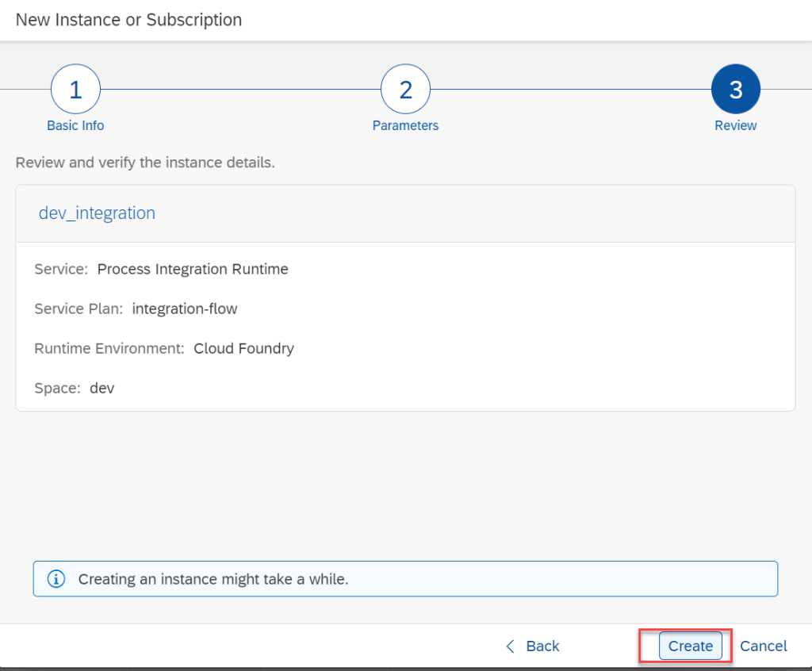Click the 'Review and verify the instance details' text
This screenshot has height=671, width=812.
tap(145, 163)
